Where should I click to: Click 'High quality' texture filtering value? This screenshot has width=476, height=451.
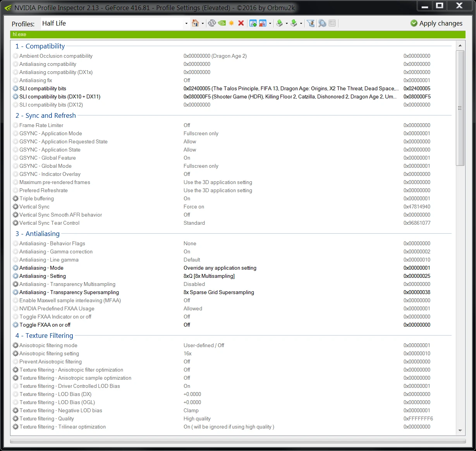(x=197, y=418)
